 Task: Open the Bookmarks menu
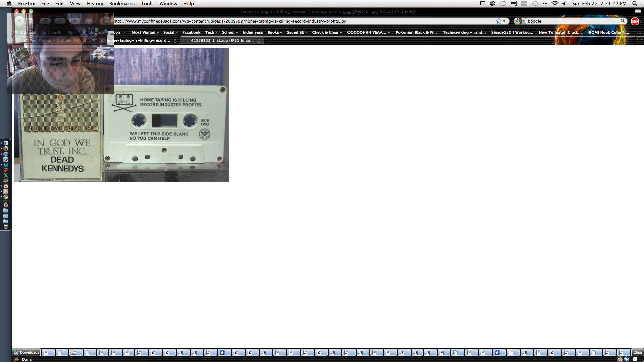coord(122,3)
